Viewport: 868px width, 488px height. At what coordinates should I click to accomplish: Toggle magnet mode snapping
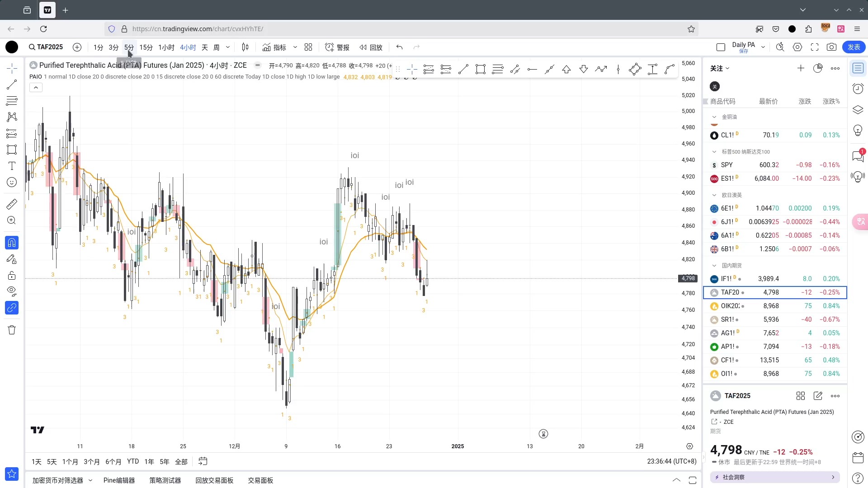(12, 243)
